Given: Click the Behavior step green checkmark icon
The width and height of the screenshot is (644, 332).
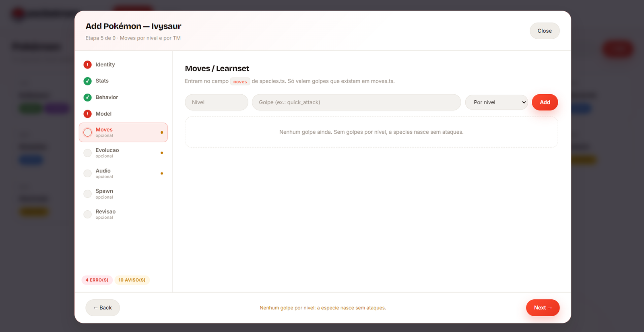Looking at the screenshot, I should 87,98.
